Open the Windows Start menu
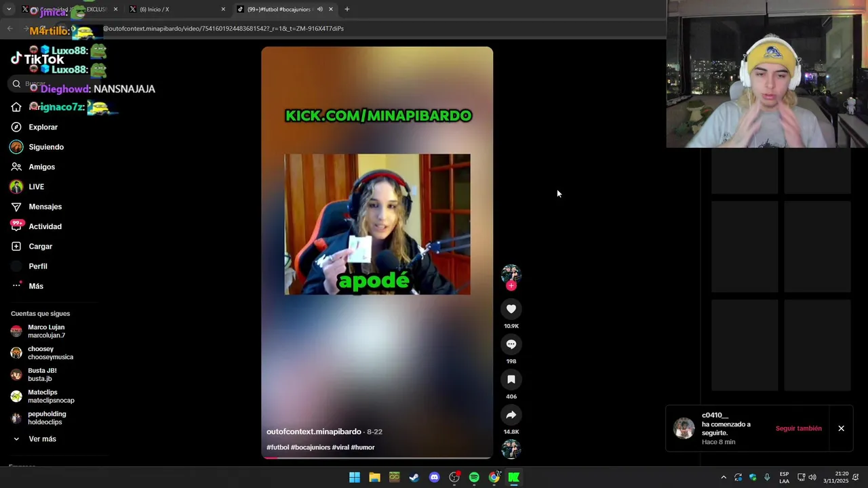Viewport: 868px width, 488px height. (x=355, y=477)
